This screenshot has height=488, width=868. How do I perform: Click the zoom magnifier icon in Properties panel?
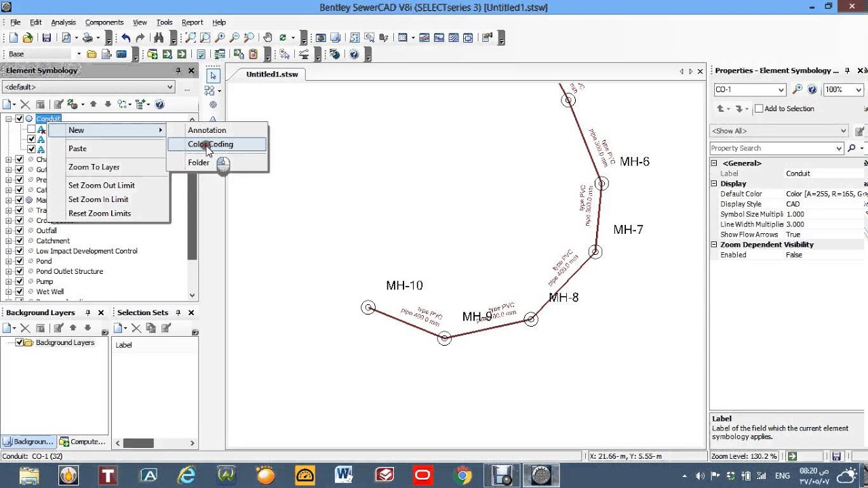(797, 89)
